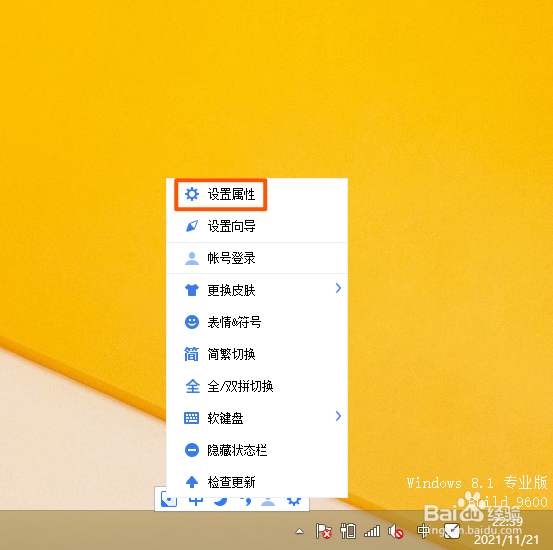
Task: Click the battery power tray icon
Action: [348, 531]
